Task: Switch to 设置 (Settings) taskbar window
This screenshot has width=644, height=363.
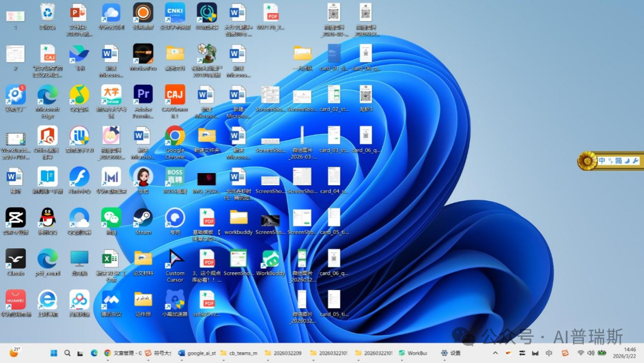Action: tap(451, 353)
